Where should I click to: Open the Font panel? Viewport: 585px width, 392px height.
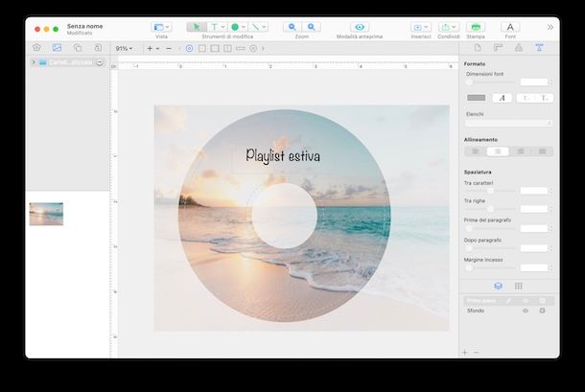point(511,27)
